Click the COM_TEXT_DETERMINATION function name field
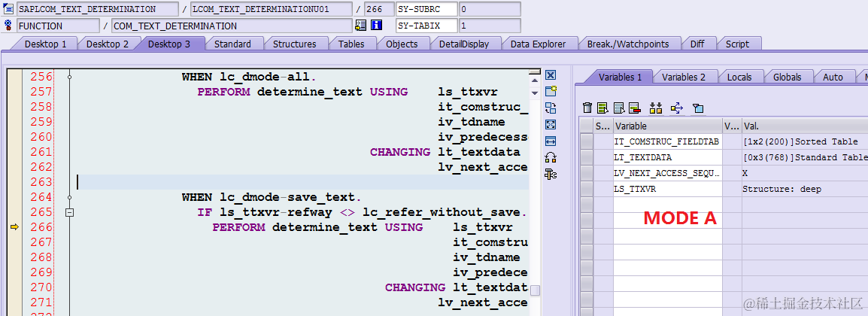The height and width of the screenshot is (316, 868). tap(232, 26)
